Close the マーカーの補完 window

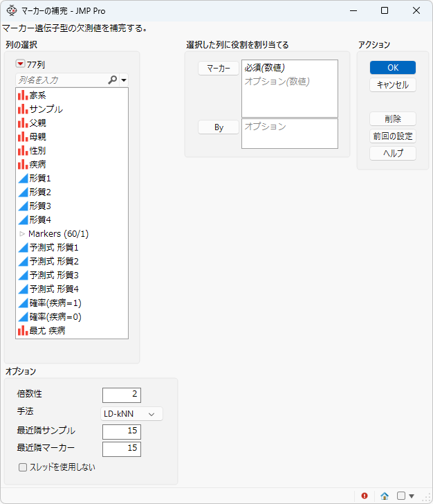[416, 10]
